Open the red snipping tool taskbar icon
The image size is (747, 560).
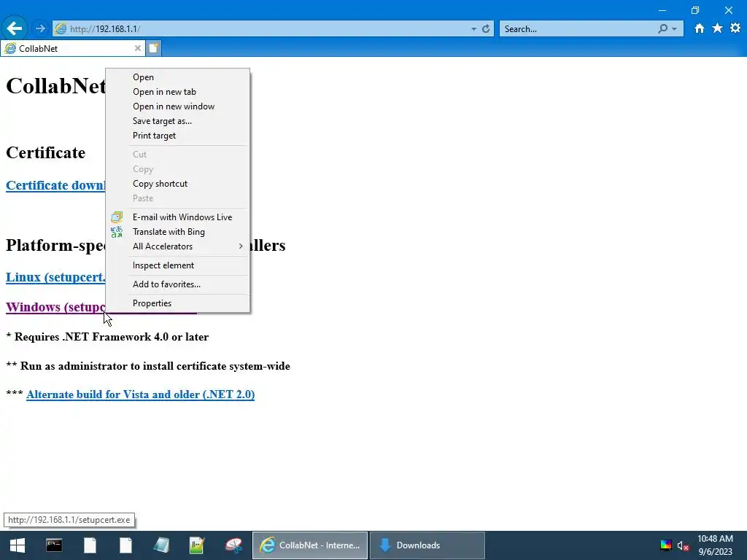[x=233, y=545]
